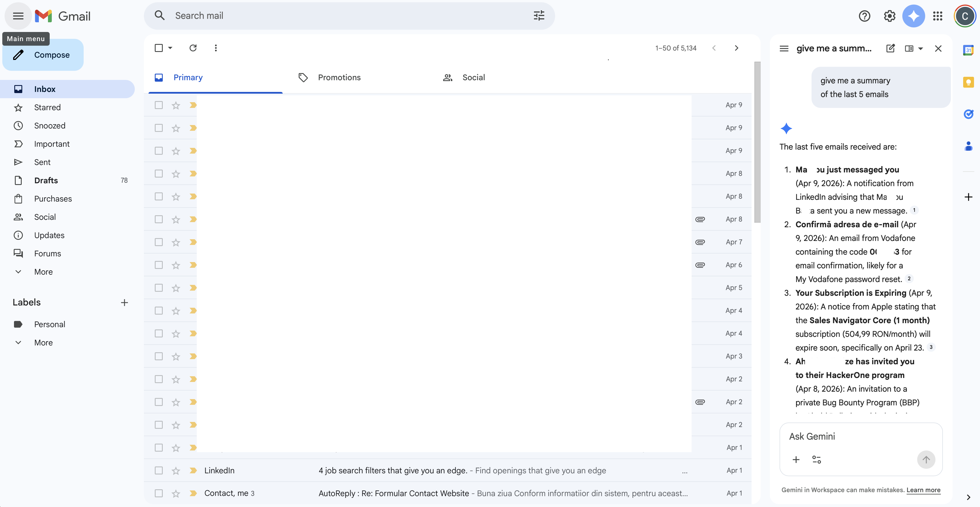Viewport: 980px width, 507px height.
Task: Switch to Promotions tab
Action: 339,78
